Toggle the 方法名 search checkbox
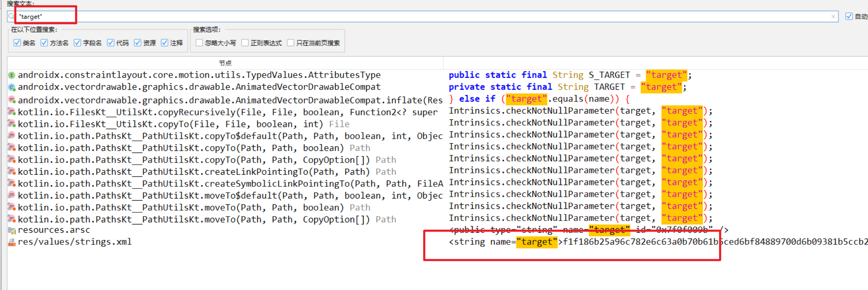 coord(44,43)
